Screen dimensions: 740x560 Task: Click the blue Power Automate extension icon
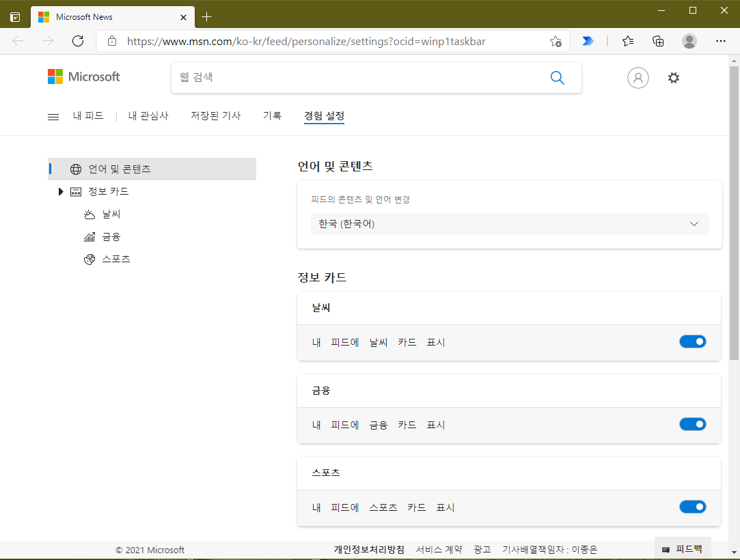click(x=588, y=41)
